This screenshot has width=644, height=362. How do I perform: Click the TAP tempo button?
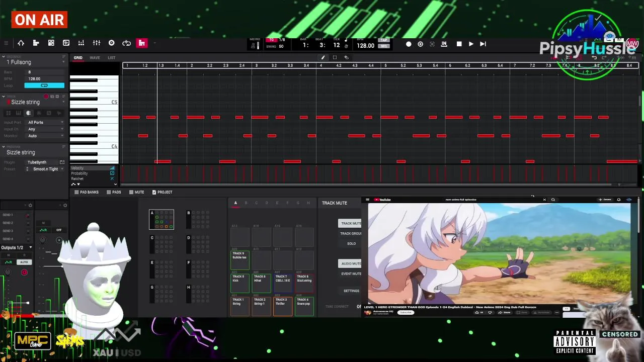(384, 40)
